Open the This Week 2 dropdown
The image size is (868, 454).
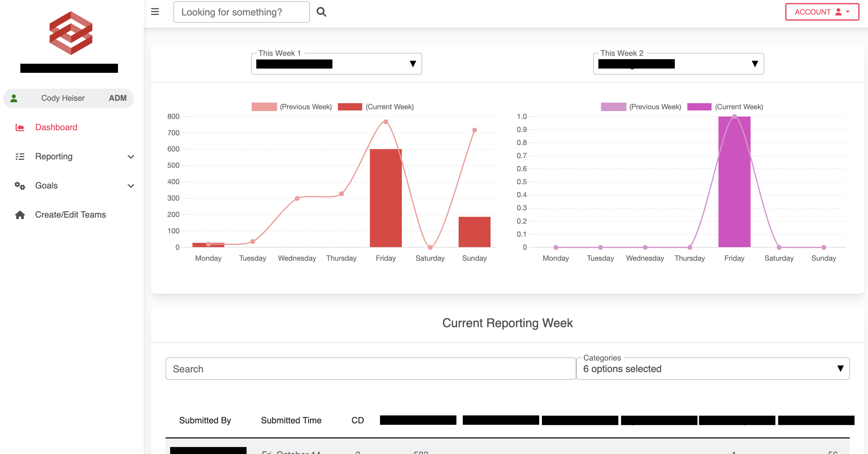[678, 64]
